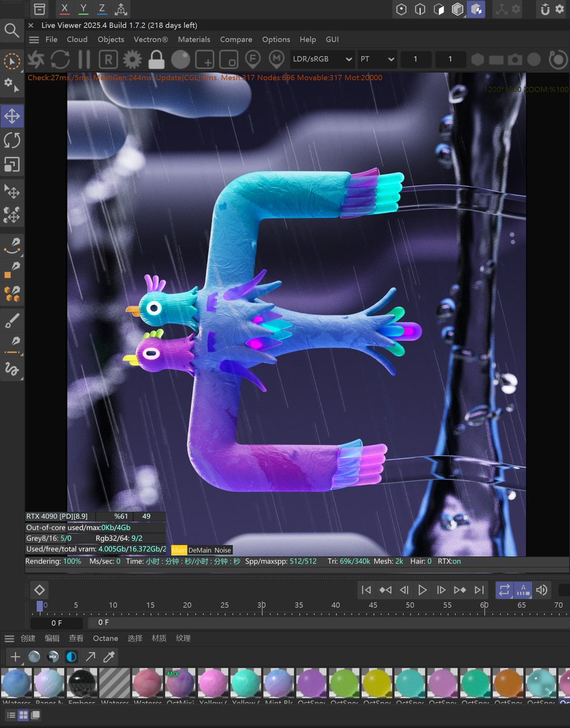This screenshot has height=728, width=570.
Task: Toggle clay mode sphere icon
Action: 180,59
